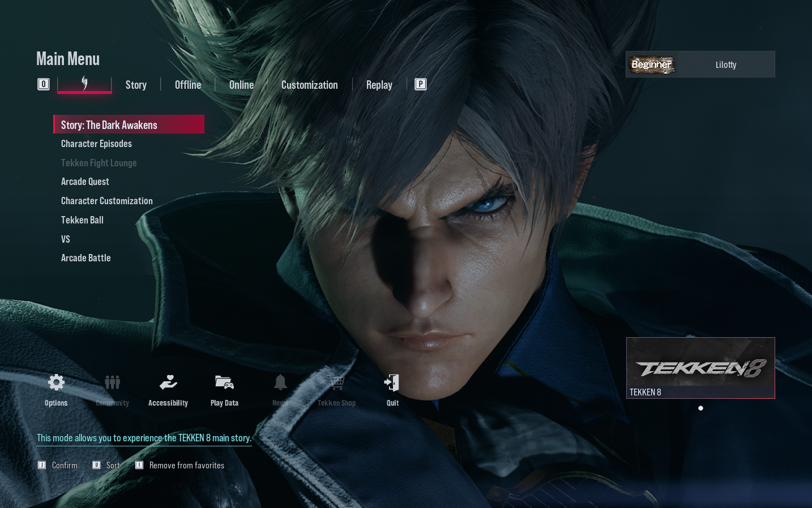This screenshot has width=812, height=508.
Task: Click the Main Menu heading
Action: click(68, 59)
